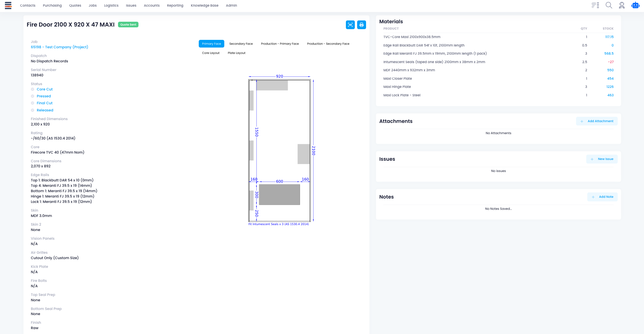Click the New Issue button
Image resolution: width=644 pixels, height=334 pixels.
pyautogui.click(x=602, y=159)
